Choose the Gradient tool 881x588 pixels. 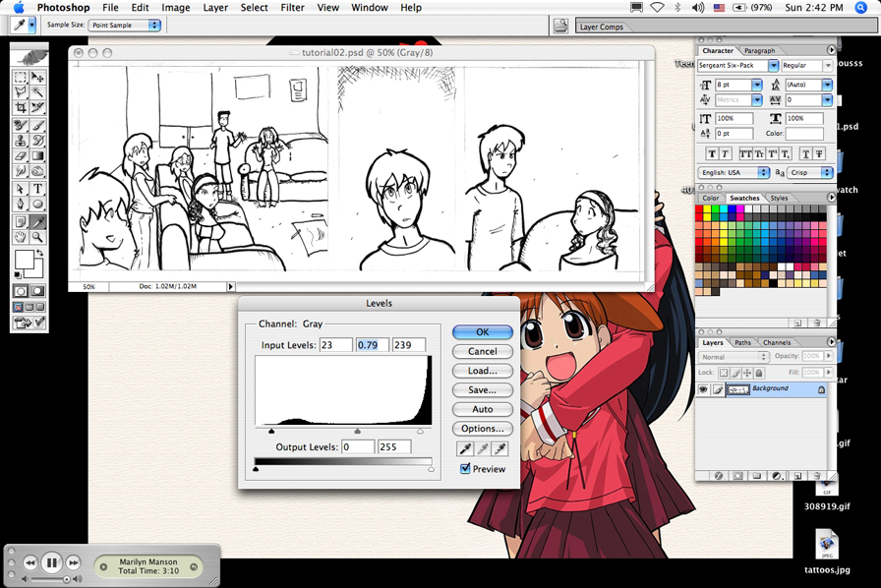point(37,155)
